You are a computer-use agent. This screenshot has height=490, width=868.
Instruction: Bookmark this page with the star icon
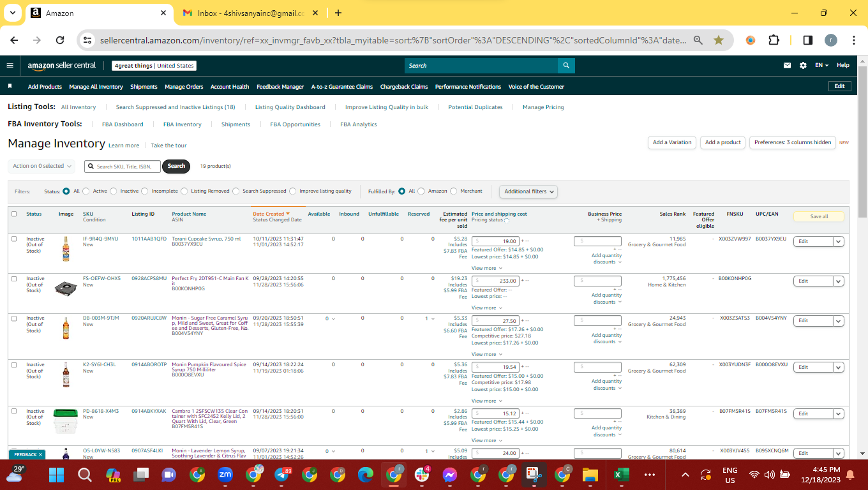(719, 40)
